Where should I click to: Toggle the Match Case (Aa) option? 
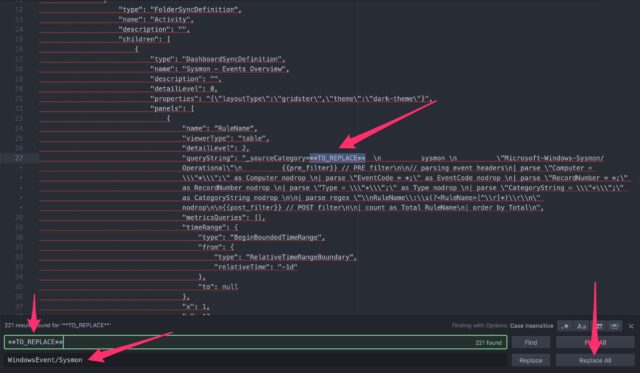[x=582, y=326]
